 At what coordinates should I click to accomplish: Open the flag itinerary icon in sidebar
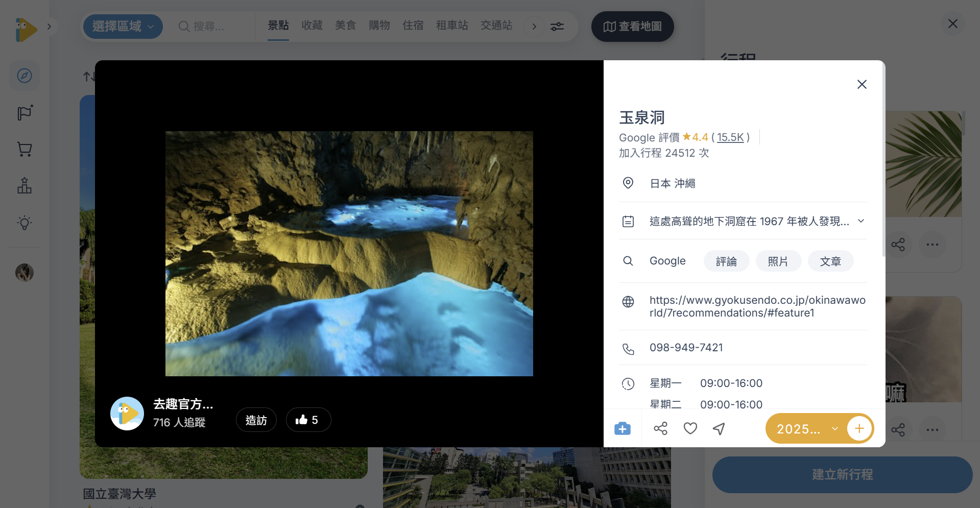pyautogui.click(x=25, y=112)
